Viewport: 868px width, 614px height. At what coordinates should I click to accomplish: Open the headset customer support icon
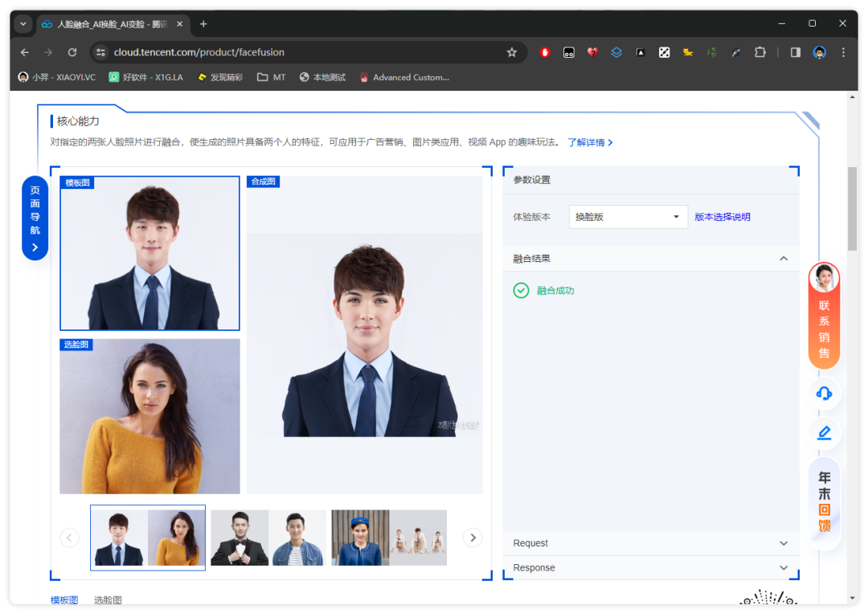(x=825, y=394)
